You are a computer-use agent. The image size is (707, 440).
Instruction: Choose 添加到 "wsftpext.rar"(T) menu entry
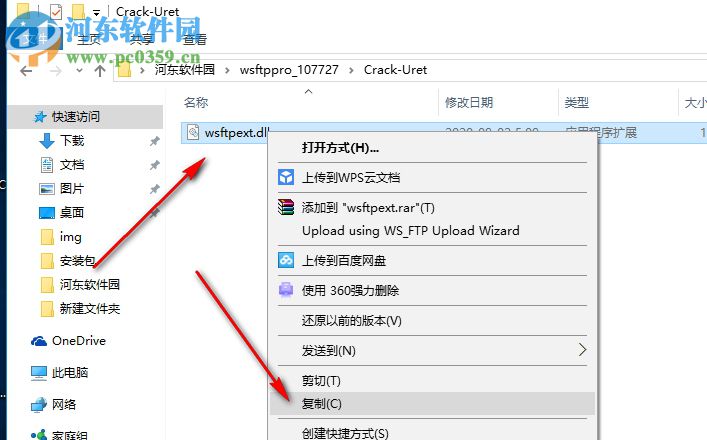(433, 207)
